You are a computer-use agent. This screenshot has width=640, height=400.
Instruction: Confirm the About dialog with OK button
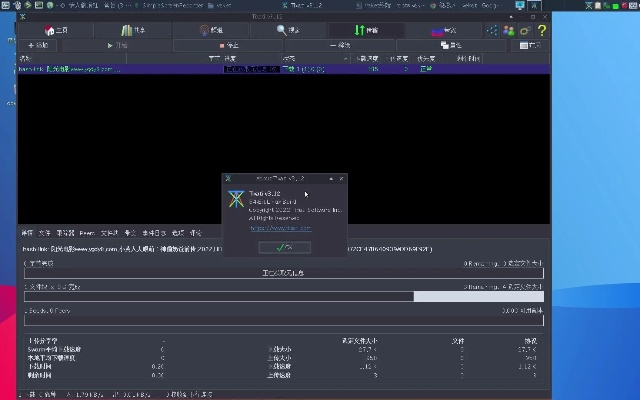coord(285,247)
